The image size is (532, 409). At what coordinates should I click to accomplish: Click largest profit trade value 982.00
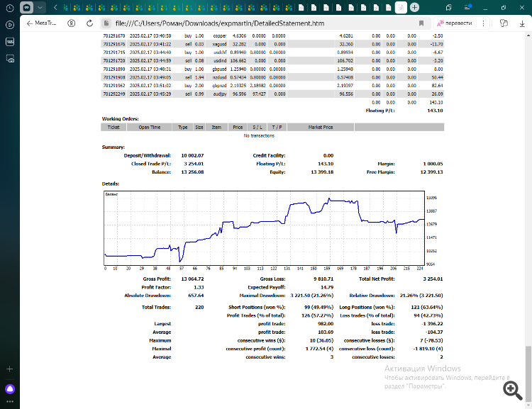pyautogui.click(x=326, y=324)
